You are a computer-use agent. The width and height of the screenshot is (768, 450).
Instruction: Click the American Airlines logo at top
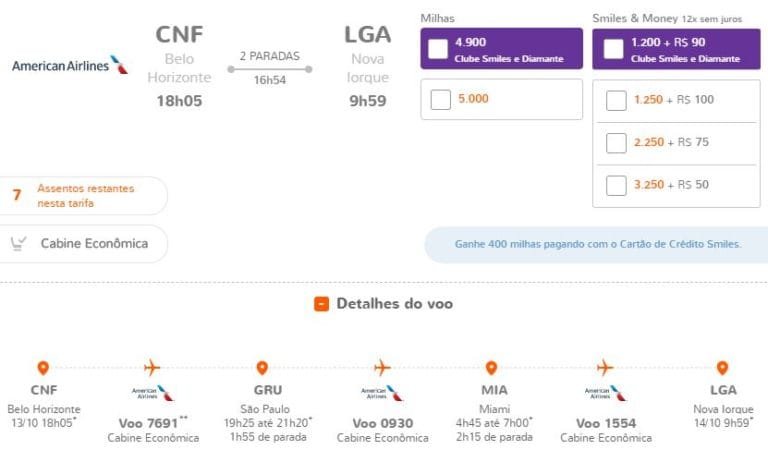click(x=70, y=66)
